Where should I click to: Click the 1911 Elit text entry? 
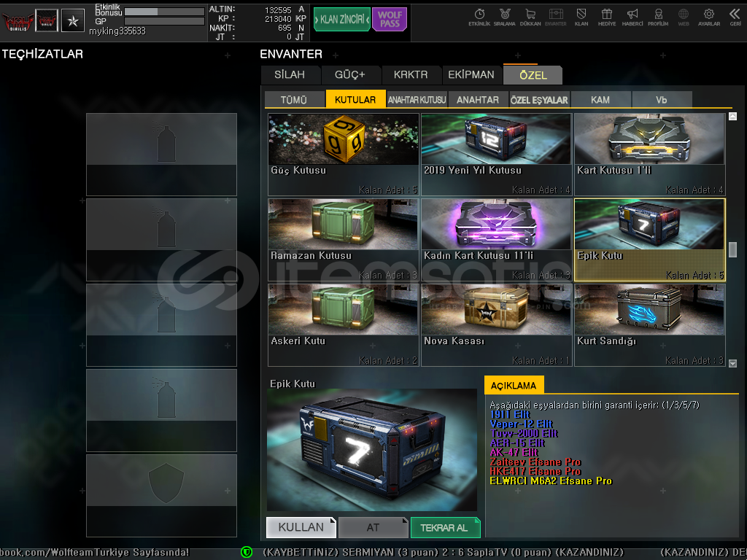pyautogui.click(x=510, y=415)
